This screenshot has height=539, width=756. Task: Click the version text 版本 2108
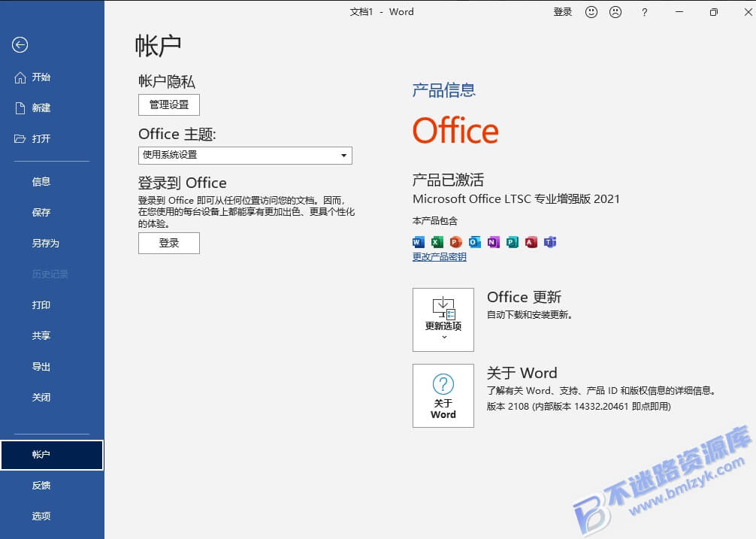tap(579, 407)
